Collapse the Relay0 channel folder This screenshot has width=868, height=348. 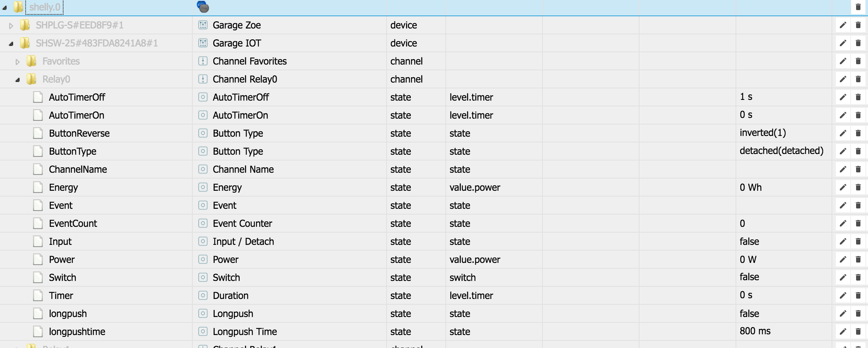point(17,80)
